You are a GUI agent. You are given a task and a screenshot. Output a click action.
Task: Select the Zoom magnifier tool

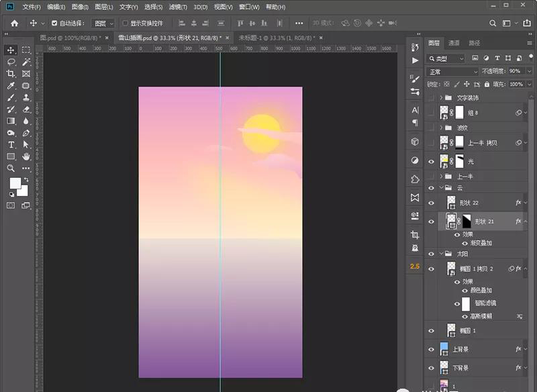point(11,168)
